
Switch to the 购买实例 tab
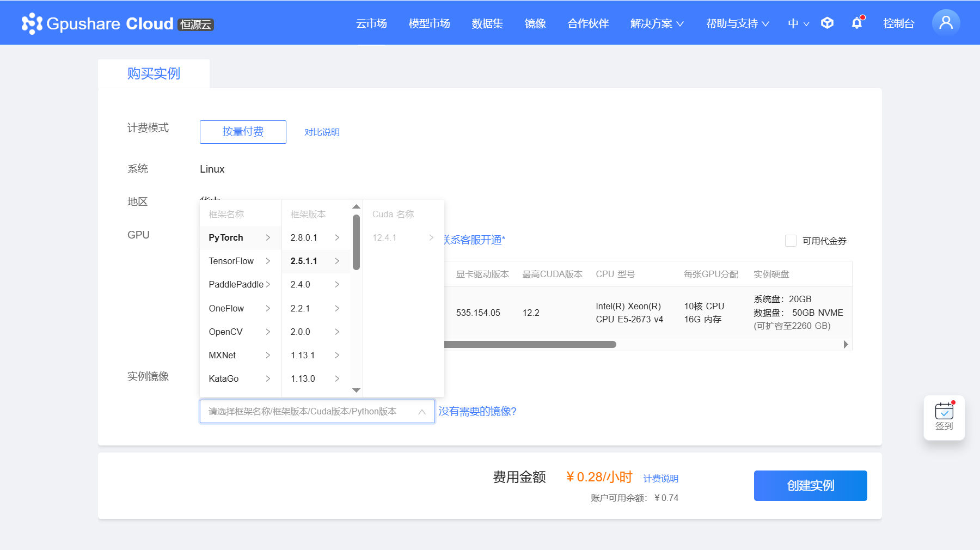(x=154, y=73)
